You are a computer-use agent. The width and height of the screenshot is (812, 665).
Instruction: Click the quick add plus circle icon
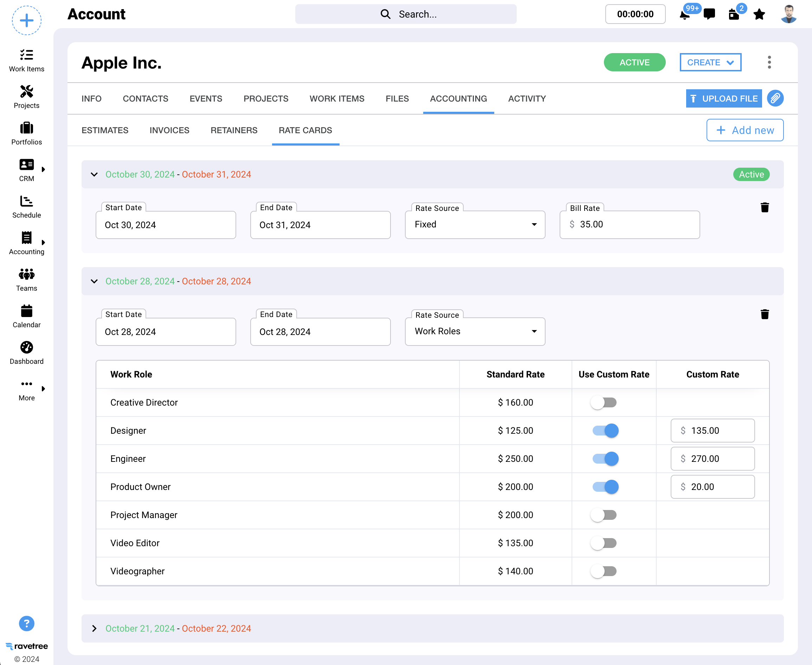(26, 20)
